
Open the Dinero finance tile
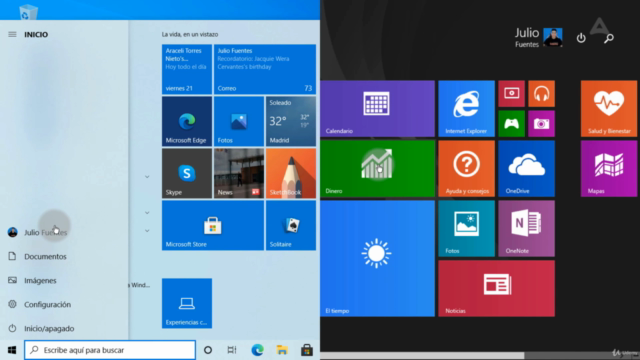pyautogui.click(x=378, y=169)
